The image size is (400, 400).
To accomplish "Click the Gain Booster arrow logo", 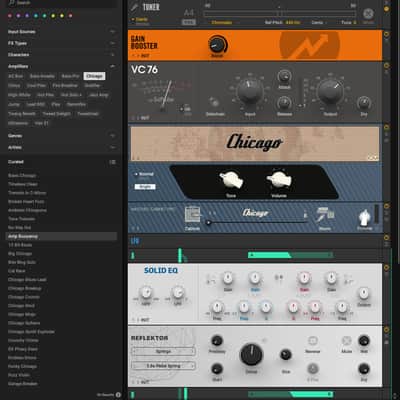I will (309, 46).
